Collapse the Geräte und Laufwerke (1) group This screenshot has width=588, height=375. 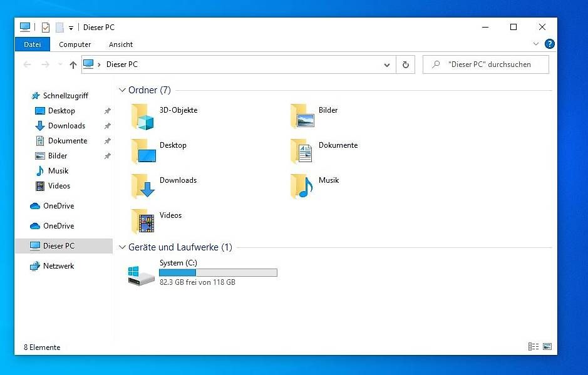122,247
